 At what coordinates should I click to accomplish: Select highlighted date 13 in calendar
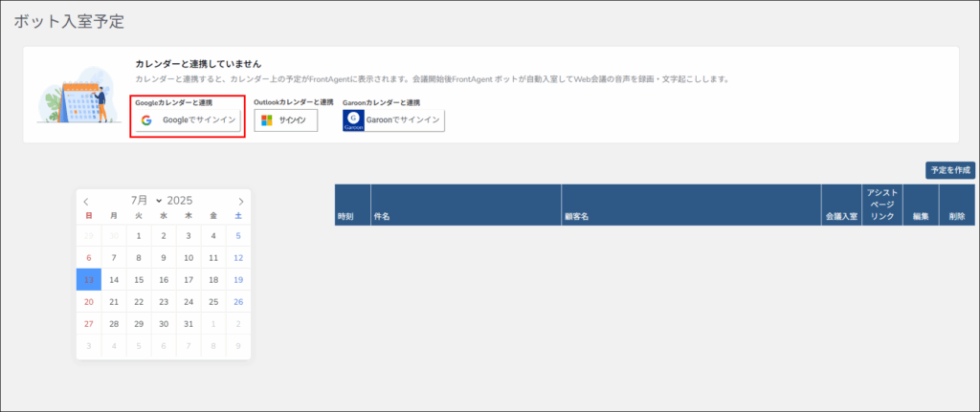89,280
